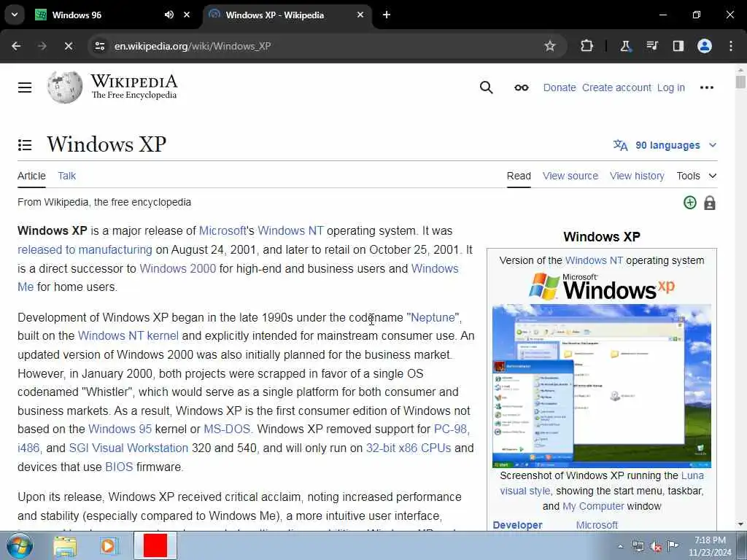Click the page protection padlock icon
The image size is (747, 560).
pos(709,203)
